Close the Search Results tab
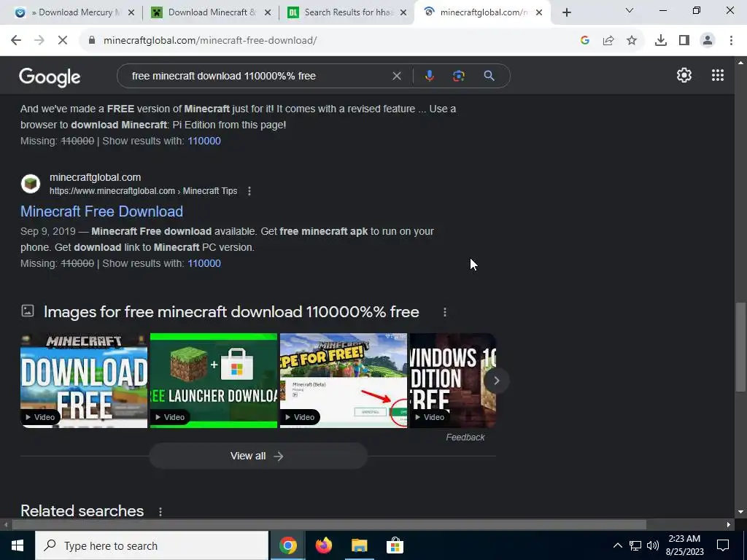The image size is (747, 560). coord(403,12)
